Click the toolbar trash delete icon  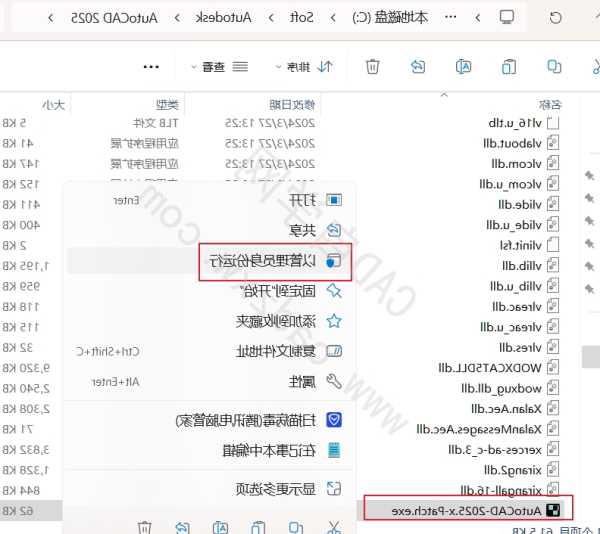point(372,67)
